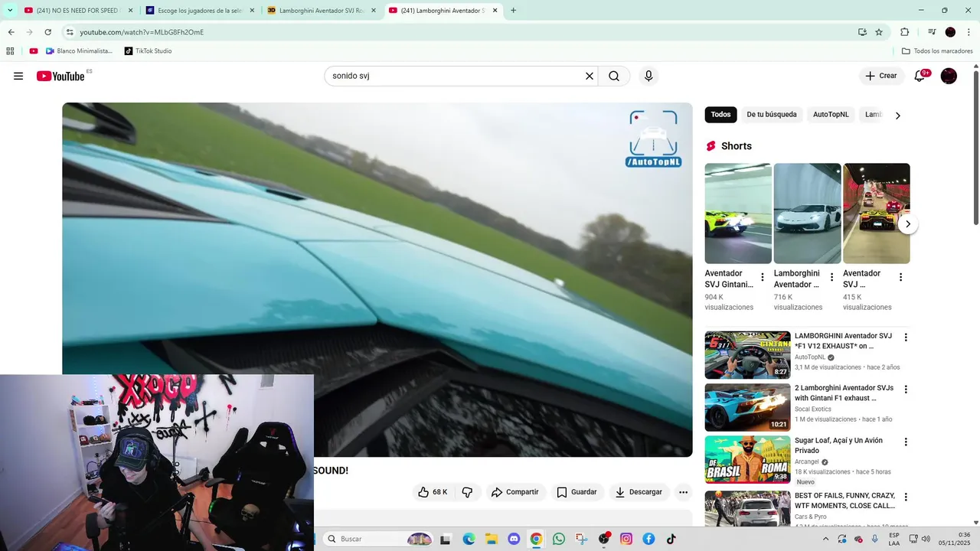The width and height of the screenshot is (980, 551).
Task: Open more actions three-dot menu under the video
Action: point(684,492)
